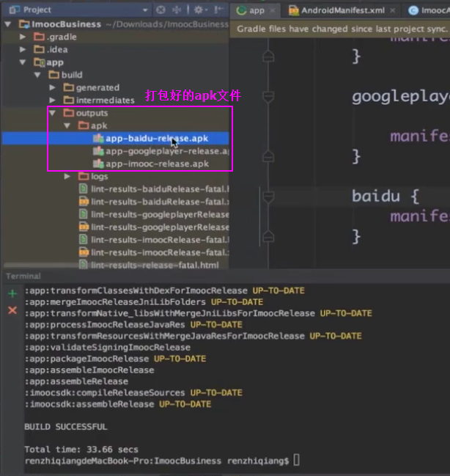Expand the .idea folder
The height and width of the screenshot is (476, 450).
(x=23, y=49)
